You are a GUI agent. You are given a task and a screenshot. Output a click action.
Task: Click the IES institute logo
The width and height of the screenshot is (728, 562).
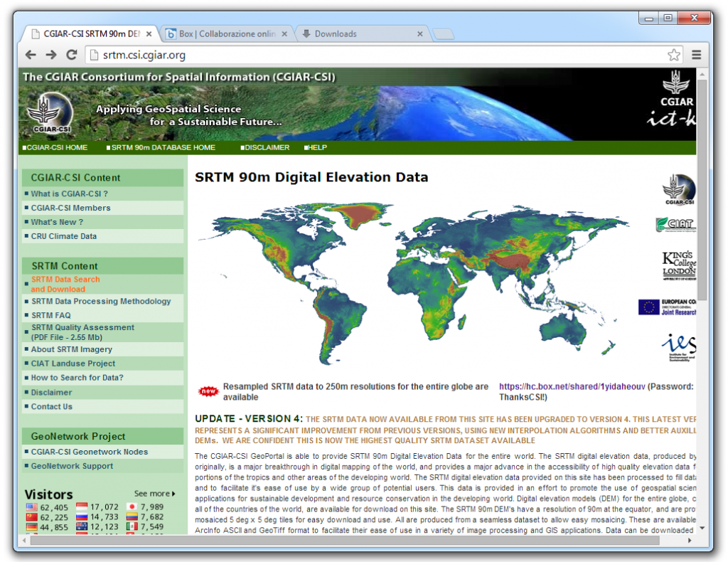[679, 347]
